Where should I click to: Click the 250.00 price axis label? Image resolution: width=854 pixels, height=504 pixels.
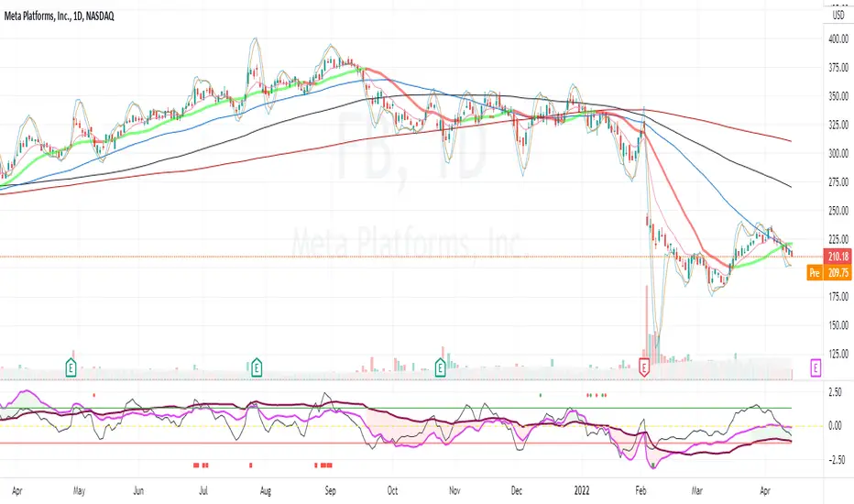pyautogui.click(x=838, y=211)
